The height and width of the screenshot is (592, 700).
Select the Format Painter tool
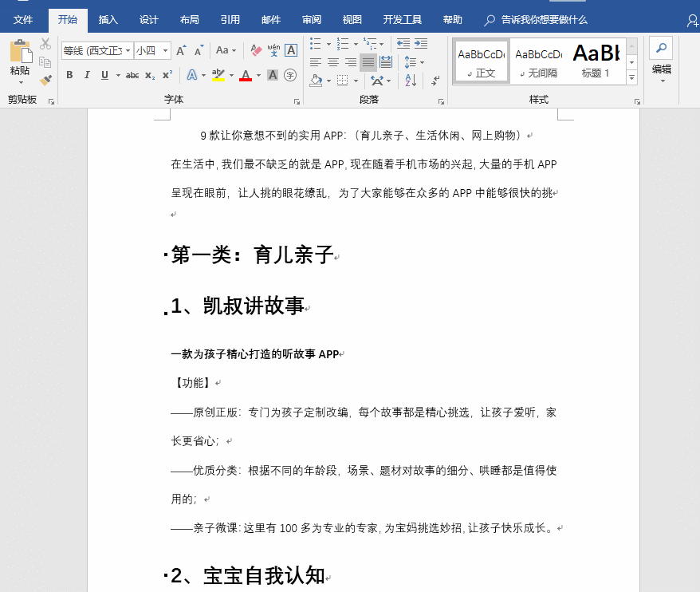tap(46, 78)
